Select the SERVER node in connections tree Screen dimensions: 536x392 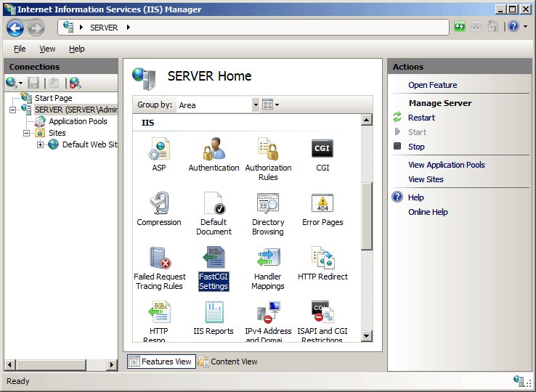(76, 110)
